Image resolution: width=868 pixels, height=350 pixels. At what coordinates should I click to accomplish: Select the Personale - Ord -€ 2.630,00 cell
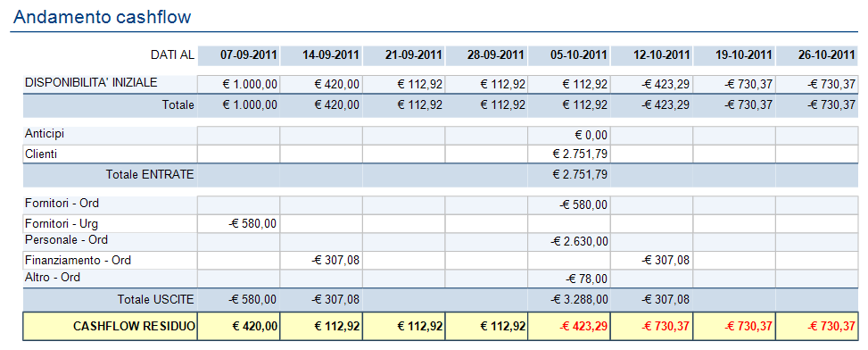pos(569,242)
